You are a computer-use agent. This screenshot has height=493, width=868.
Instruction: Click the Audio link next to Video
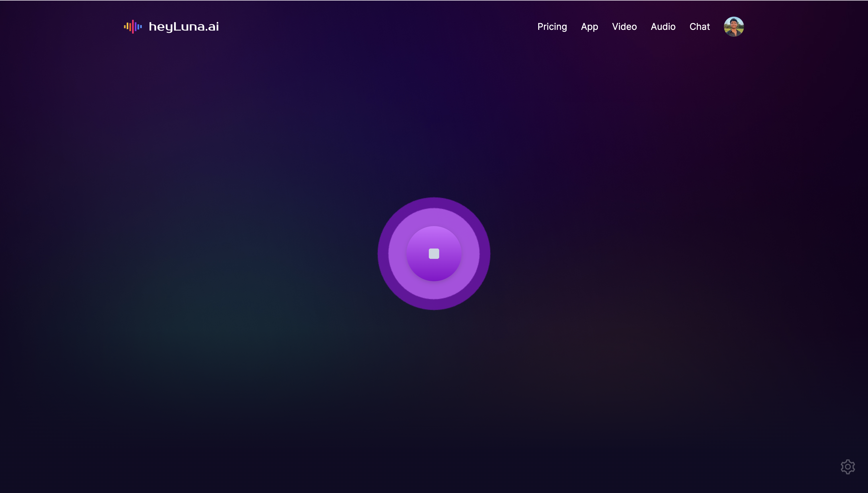(x=663, y=27)
